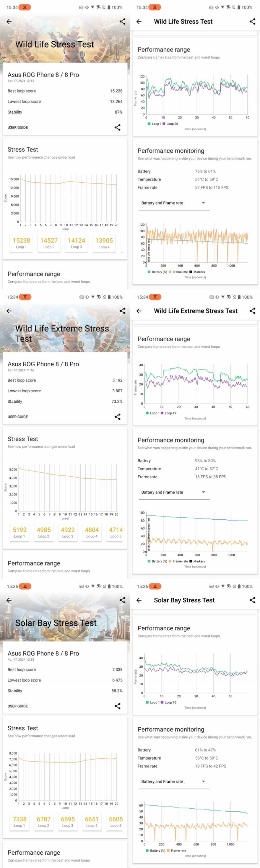
Task: Back arrow beside Solar Bay Stress Test toolbar title
Action: pos(139,600)
